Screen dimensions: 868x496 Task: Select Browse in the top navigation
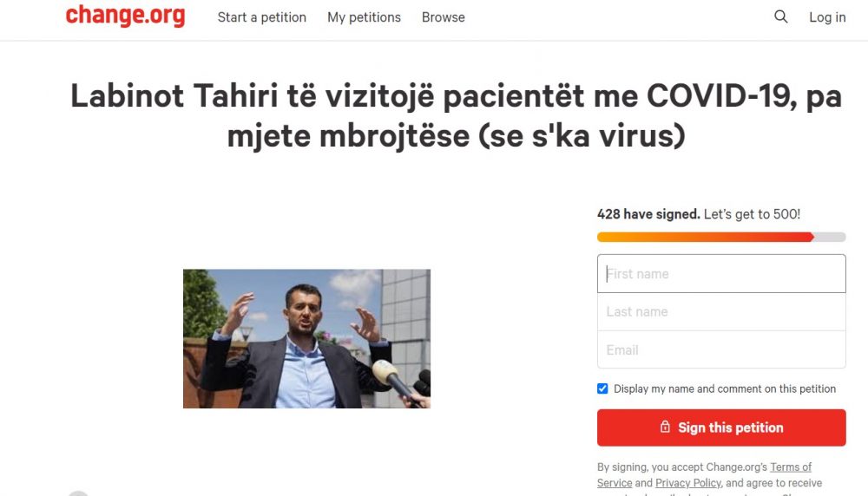click(x=443, y=17)
